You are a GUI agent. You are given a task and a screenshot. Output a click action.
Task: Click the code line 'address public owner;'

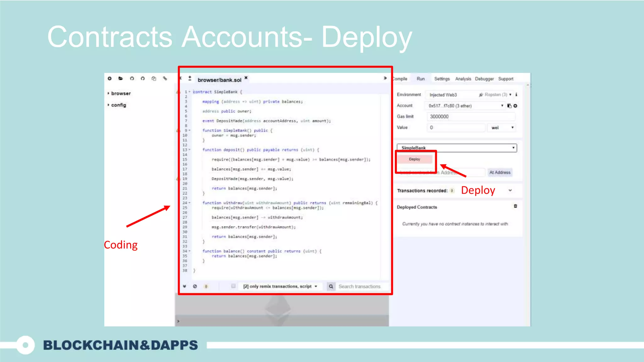(x=227, y=111)
